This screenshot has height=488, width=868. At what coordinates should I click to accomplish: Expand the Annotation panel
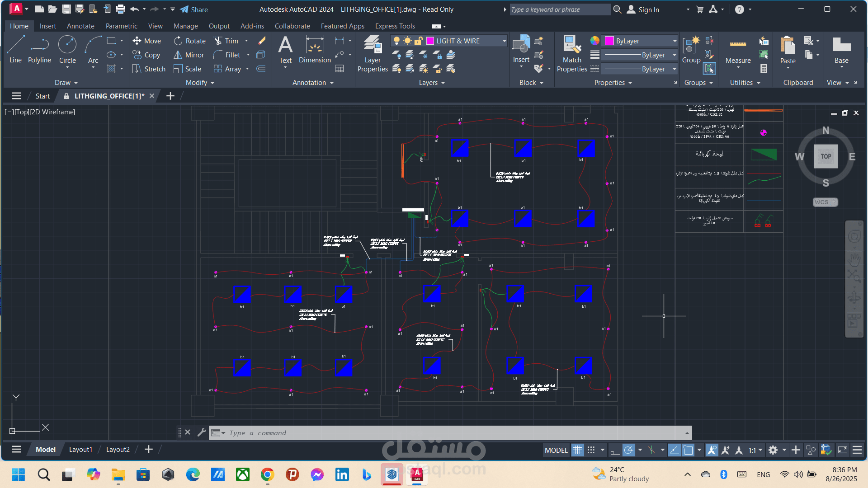[x=313, y=83]
